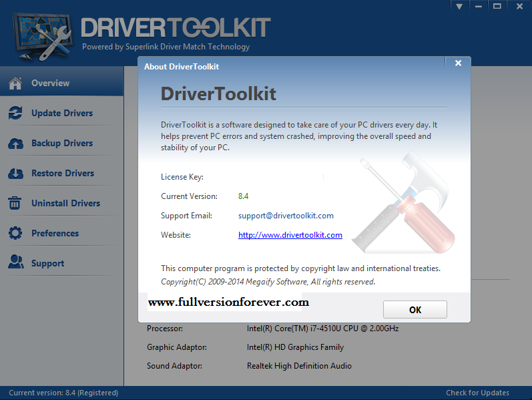Screen dimensions: 532x400
Task: Click the About DriverToolkit title text
Action: click(x=182, y=67)
